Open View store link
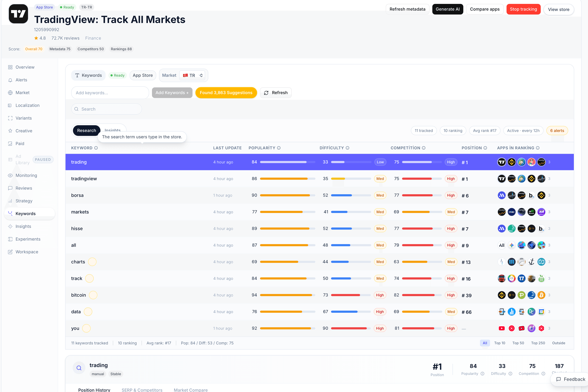This screenshot has height=392, width=588. [x=558, y=10]
